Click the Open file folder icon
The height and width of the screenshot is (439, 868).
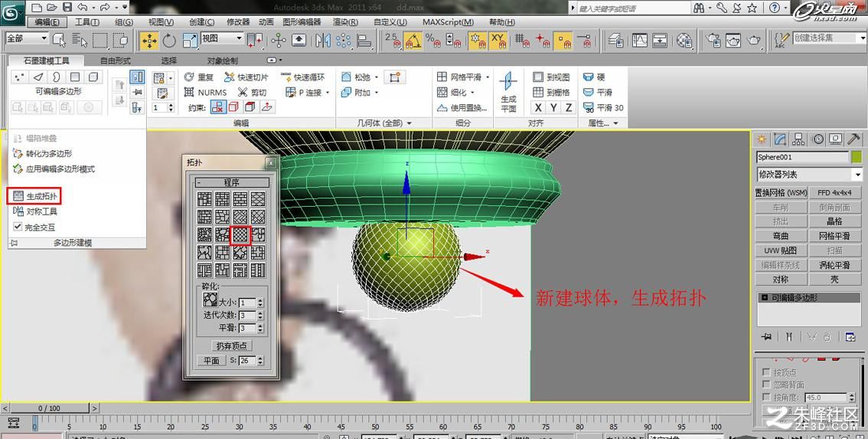click(x=51, y=8)
